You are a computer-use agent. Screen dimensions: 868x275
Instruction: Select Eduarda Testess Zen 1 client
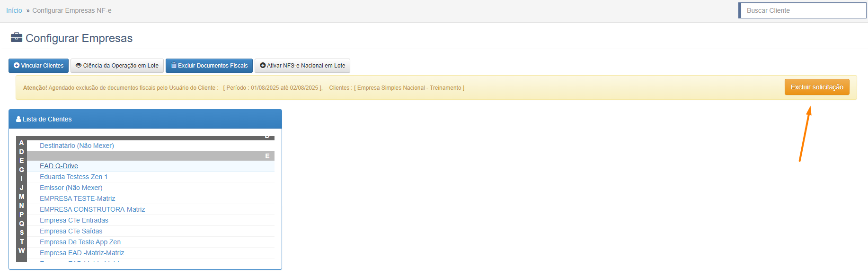pyautogui.click(x=73, y=177)
